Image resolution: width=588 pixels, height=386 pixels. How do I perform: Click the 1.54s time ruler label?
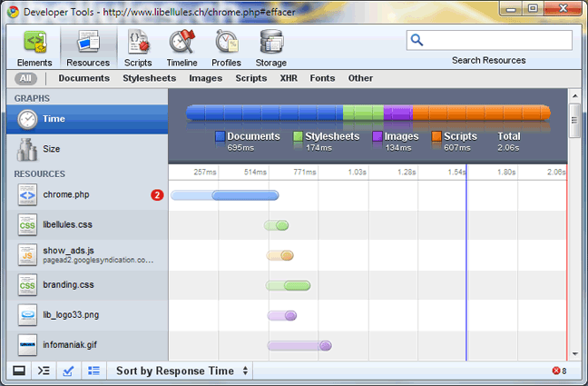[x=456, y=172]
